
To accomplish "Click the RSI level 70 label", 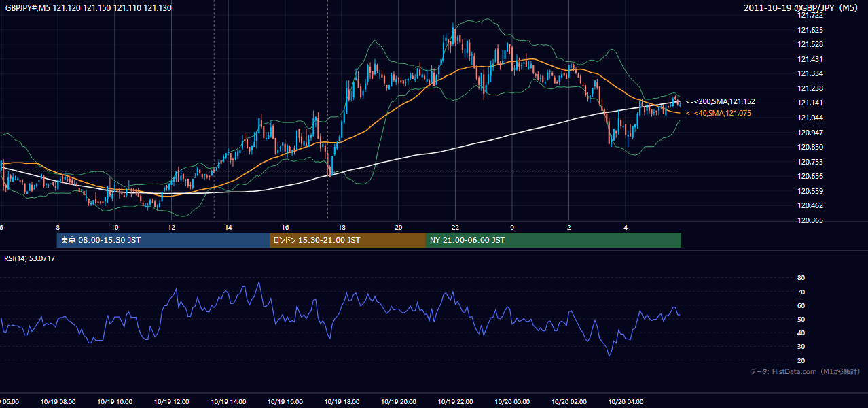I will tap(801, 292).
